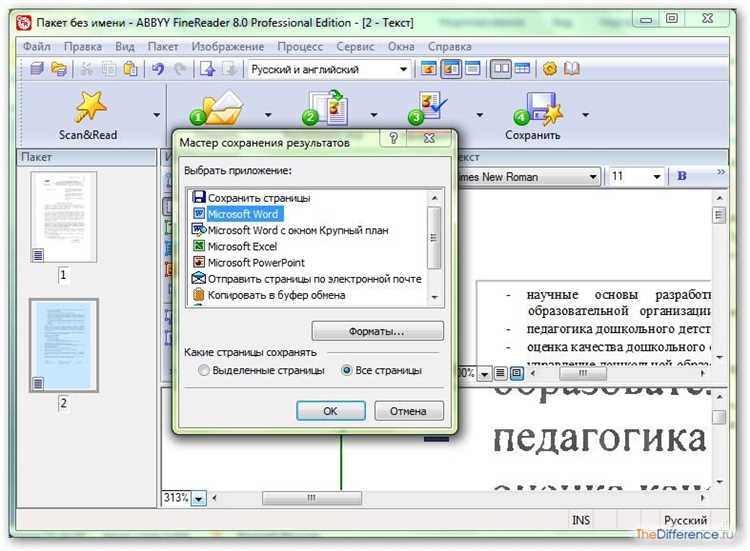
Task: Click the cut scissors icon
Action: [86, 69]
